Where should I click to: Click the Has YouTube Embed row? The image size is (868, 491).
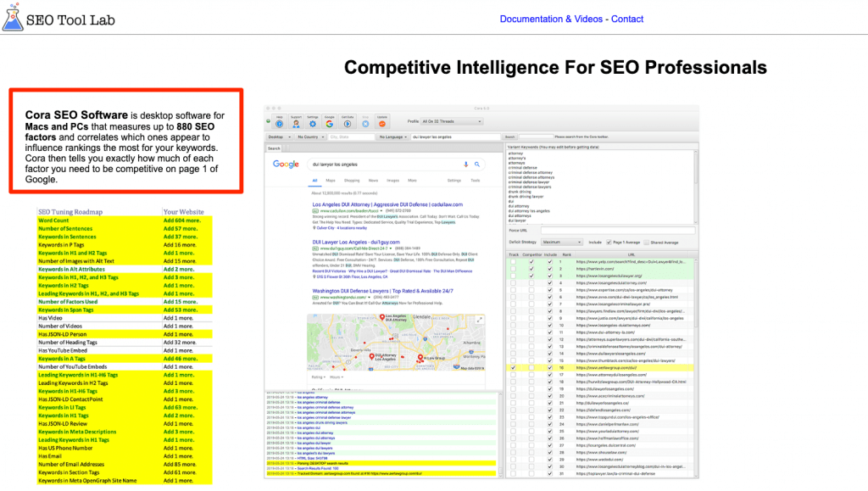(x=125, y=350)
